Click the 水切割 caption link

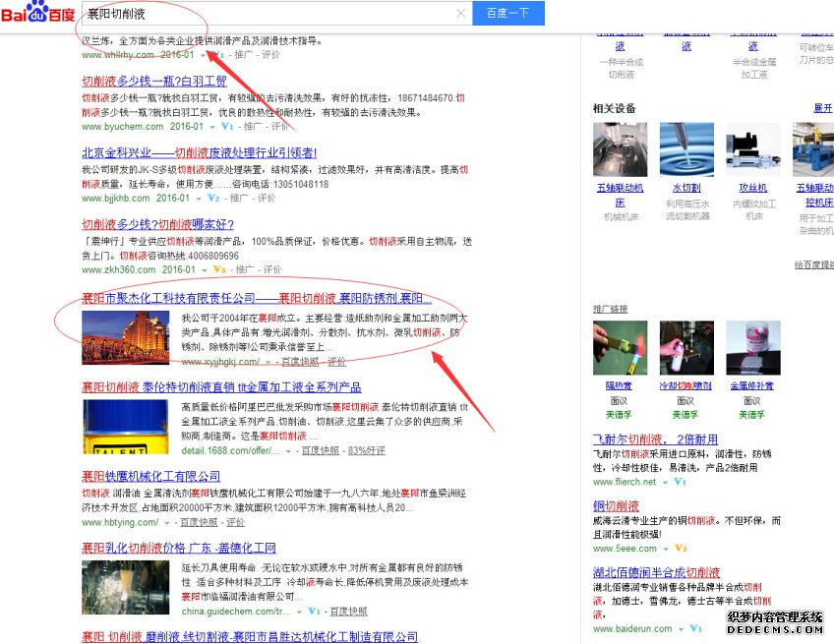coord(686,188)
